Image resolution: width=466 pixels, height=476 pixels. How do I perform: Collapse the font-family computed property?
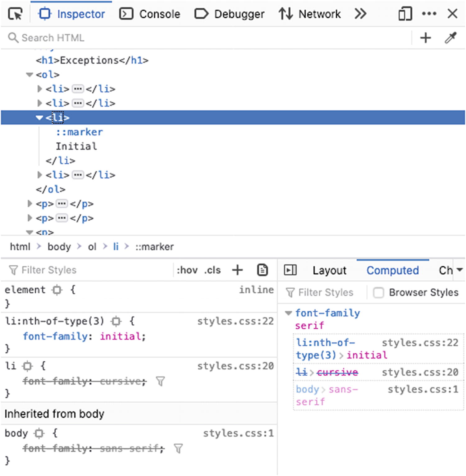pos(288,313)
